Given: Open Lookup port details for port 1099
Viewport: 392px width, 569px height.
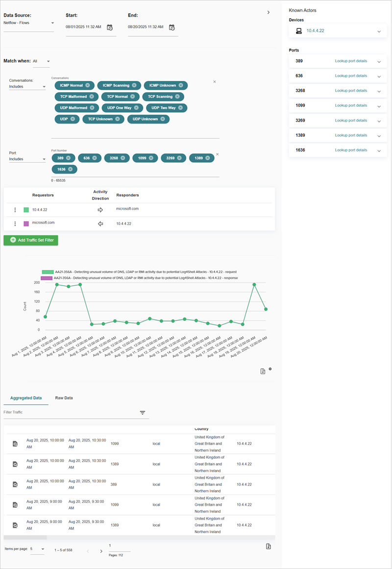Looking at the screenshot, I should point(351,106).
